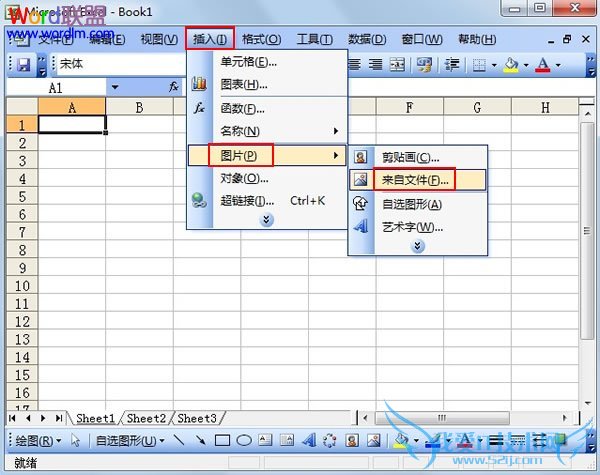
Task: Click the Insert Clip Art icon in drawing toolbar
Action: 352,441
